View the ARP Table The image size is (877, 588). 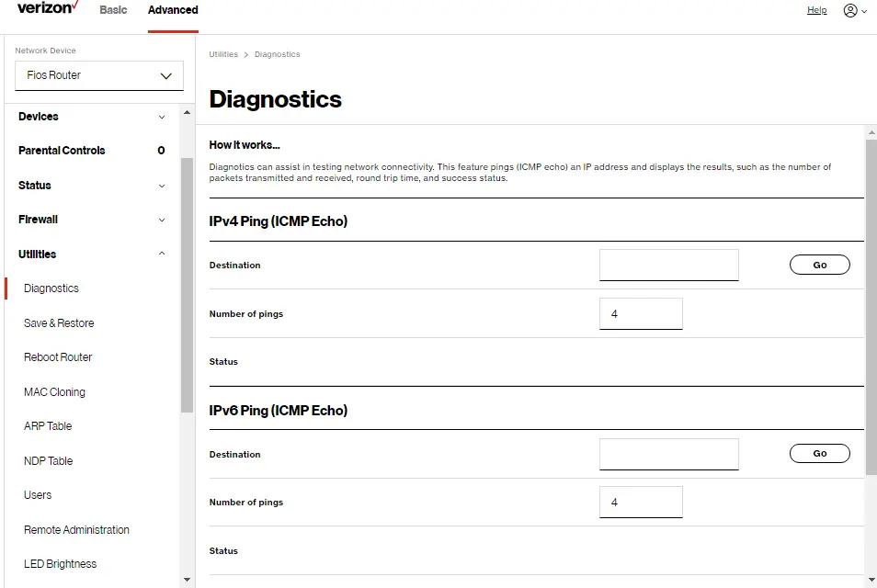point(48,425)
